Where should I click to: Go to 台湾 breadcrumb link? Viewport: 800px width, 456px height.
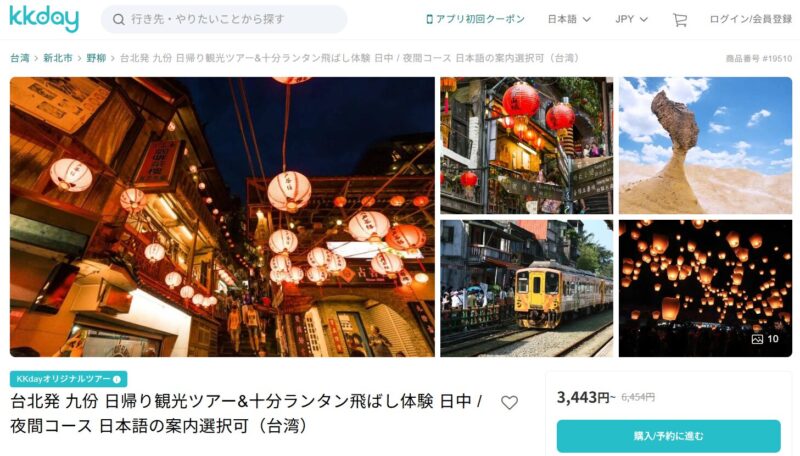pyautogui.click(x=20, y=58)
